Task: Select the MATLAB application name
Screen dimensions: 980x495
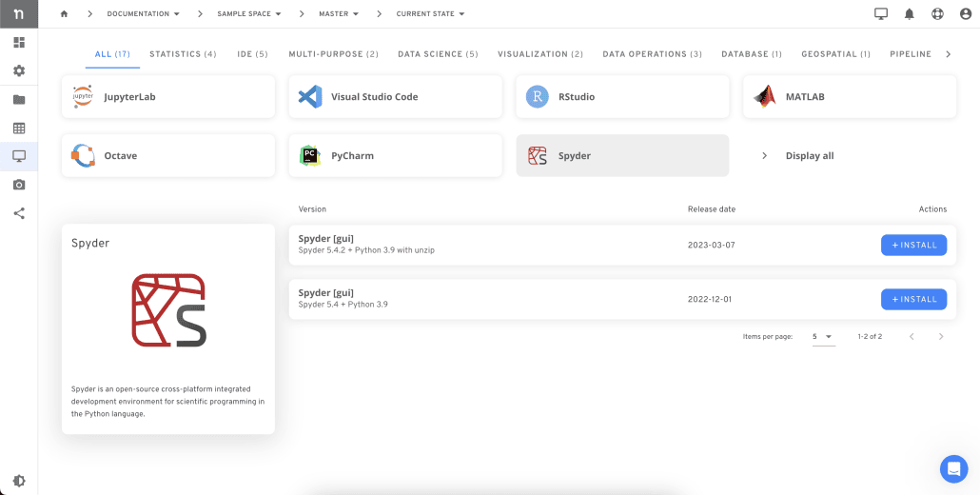Action: (x=805, y=97)
